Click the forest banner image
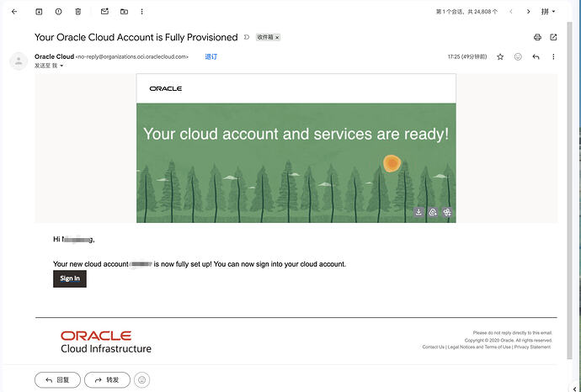The image size is (581, 392). pos(296,163)
